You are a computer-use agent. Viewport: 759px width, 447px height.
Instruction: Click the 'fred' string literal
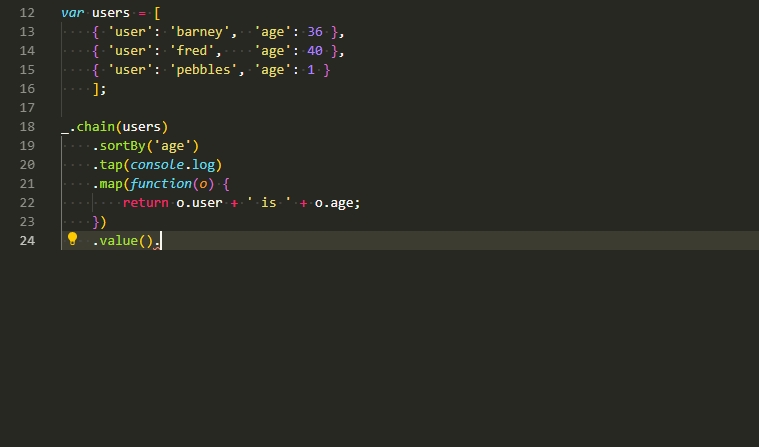(195, 51)
